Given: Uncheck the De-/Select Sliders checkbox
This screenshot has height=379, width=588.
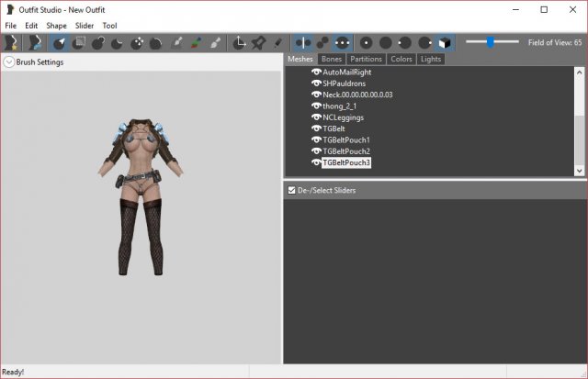Looking at the screenshot, I should tap(292, 190).
